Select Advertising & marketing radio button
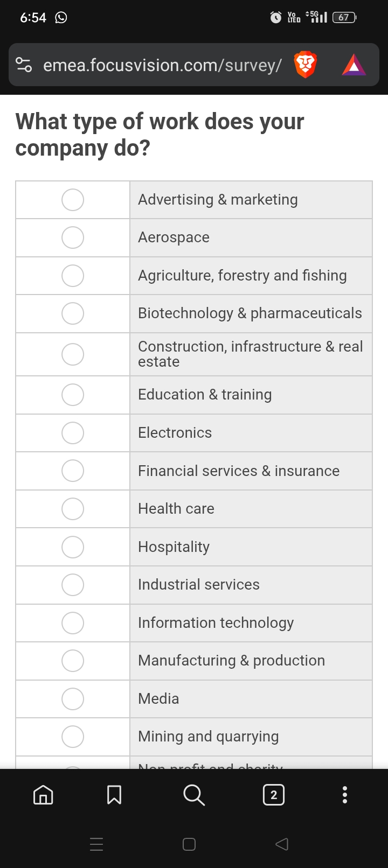 (x=73, y=200)
